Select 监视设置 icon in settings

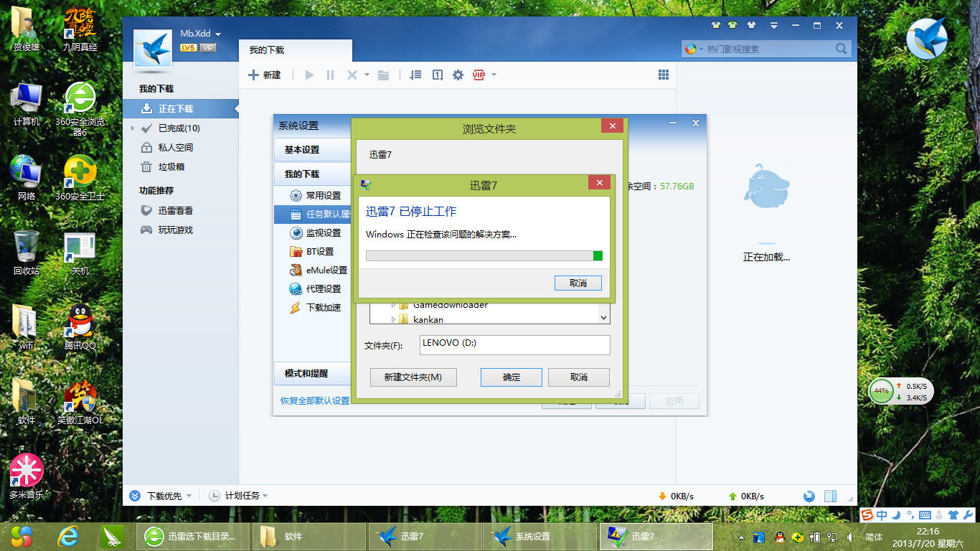click(x=296, y=232)
